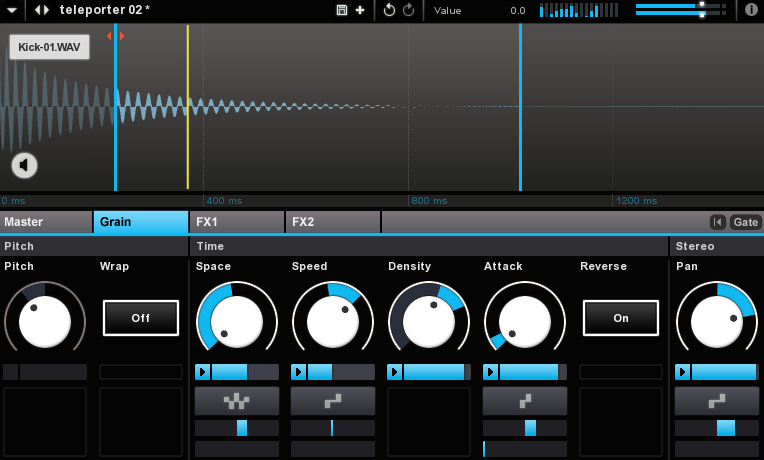Switch to the FX1 tab
The width and height of the screenshot is (764, 460).
point(236,222)
